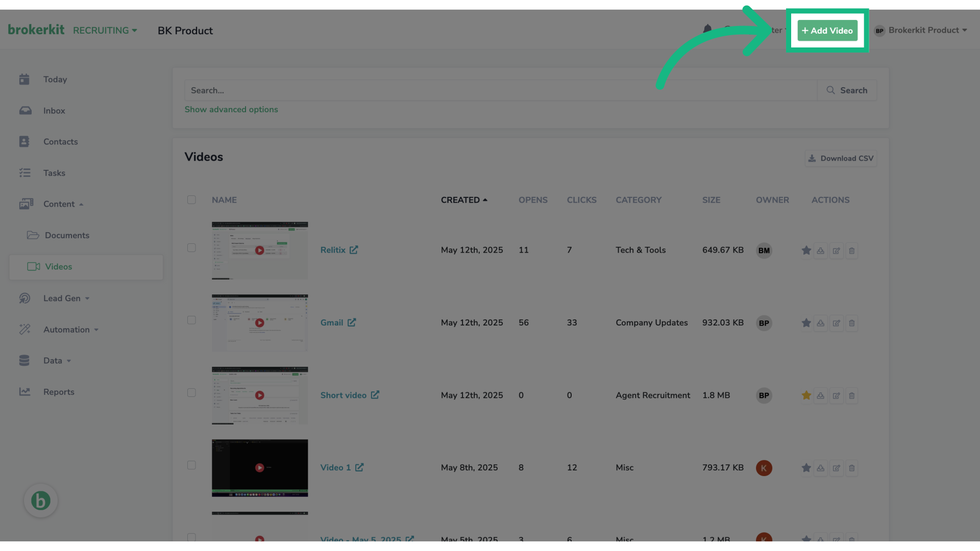Unfavorite the Short video gold star
Viewport: 980px width, 551px height.
tap(806, 395)
